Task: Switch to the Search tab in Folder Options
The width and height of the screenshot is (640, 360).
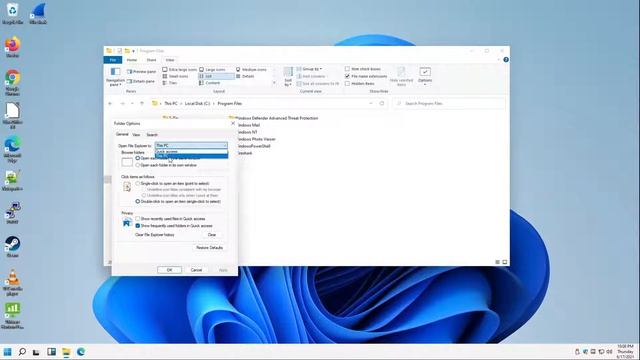Action: tap(152, 135)
